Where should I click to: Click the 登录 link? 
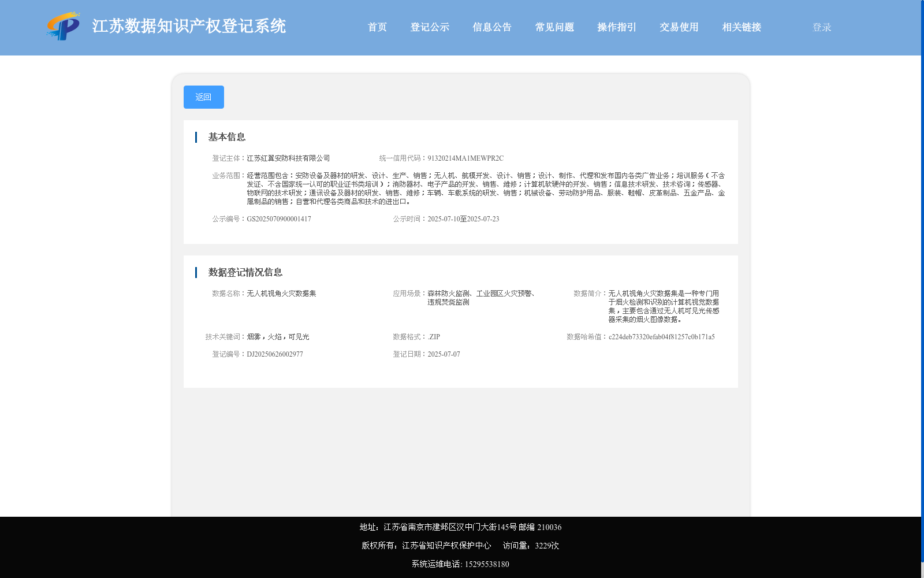[x=822, y=27]
